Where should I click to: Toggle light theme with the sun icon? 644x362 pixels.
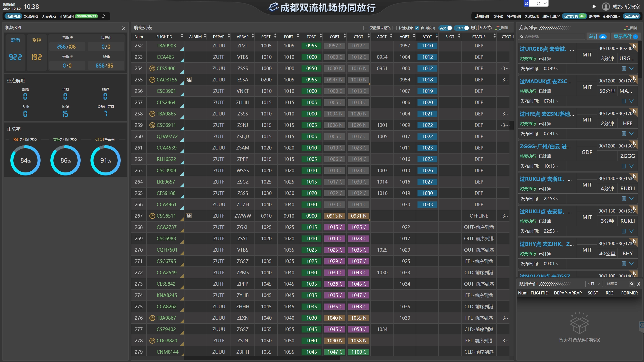click(594, 7)
